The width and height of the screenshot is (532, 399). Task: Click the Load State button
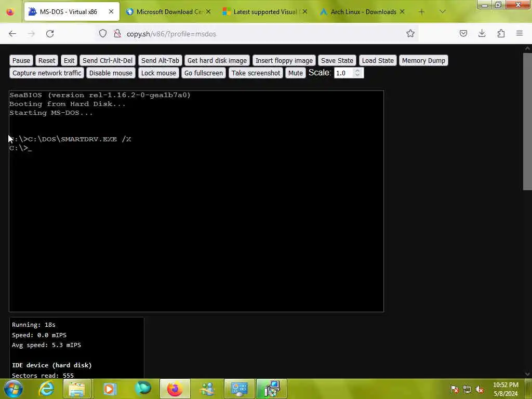coord(378,60)
